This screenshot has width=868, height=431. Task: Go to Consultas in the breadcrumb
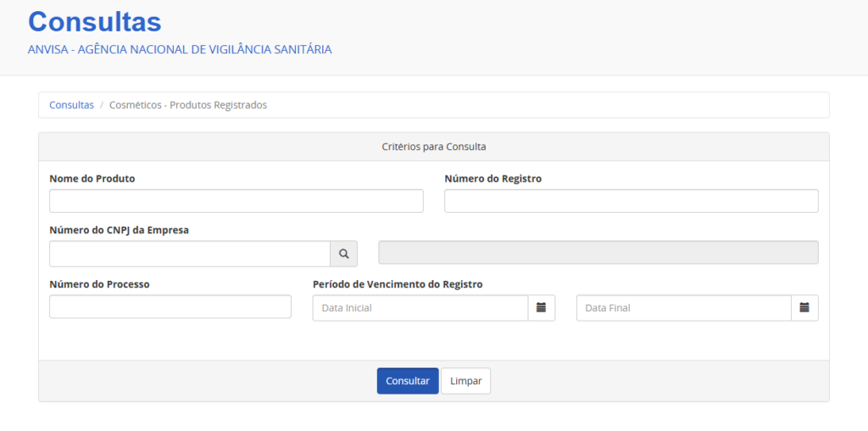click(71, 105)
